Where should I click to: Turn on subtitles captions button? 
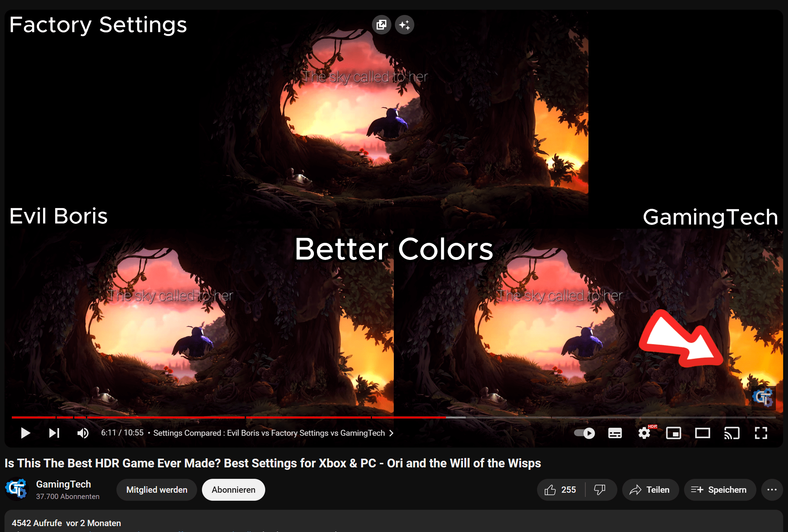coord(615,433)
